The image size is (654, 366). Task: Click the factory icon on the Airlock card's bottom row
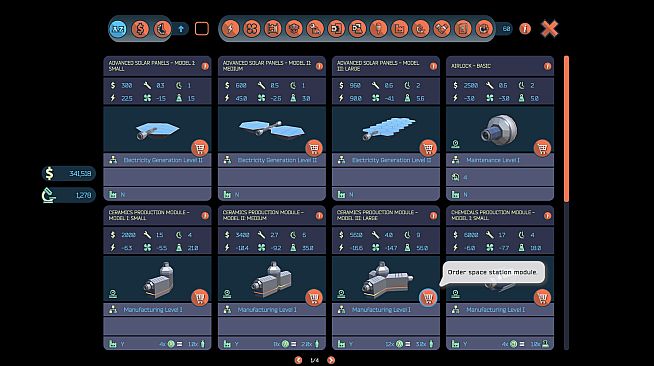coord(455,195)
